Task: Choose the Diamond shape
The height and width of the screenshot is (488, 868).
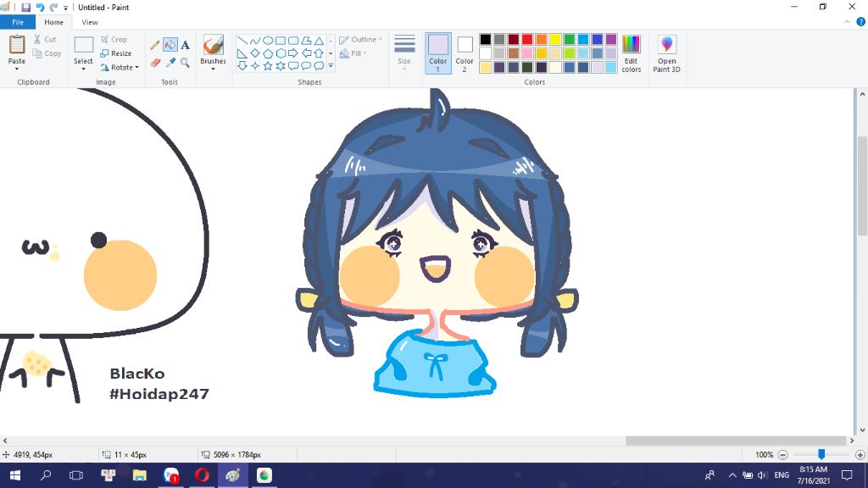Action: (254, 53)
